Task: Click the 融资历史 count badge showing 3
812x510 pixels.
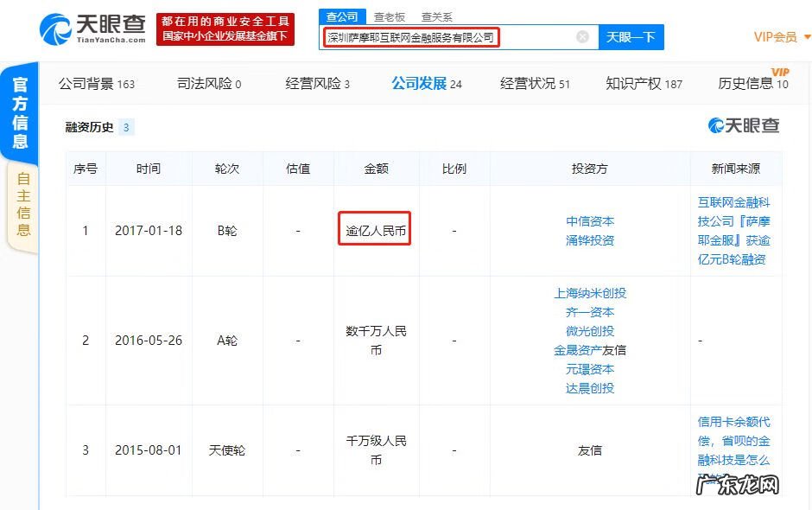Action: [x=128, y=125]
